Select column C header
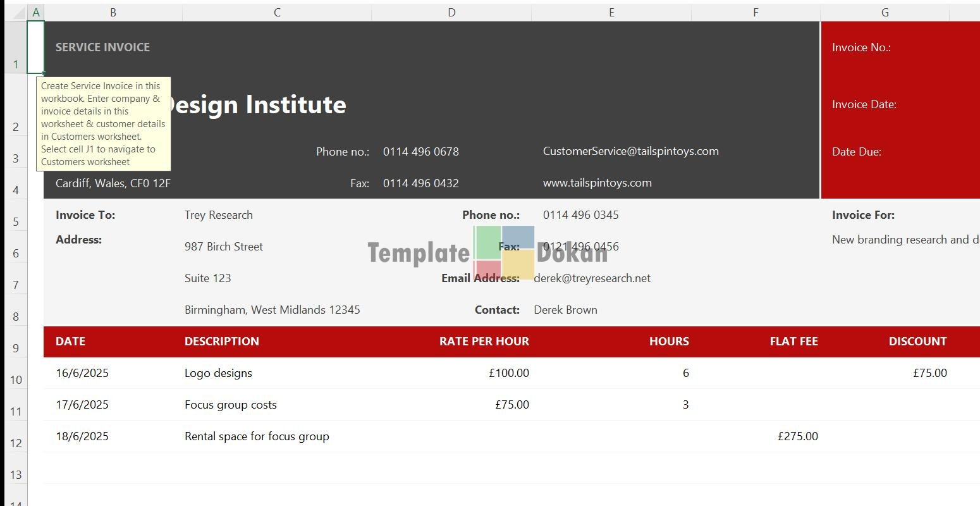The image size is (980, 506). tap(277, 13)
